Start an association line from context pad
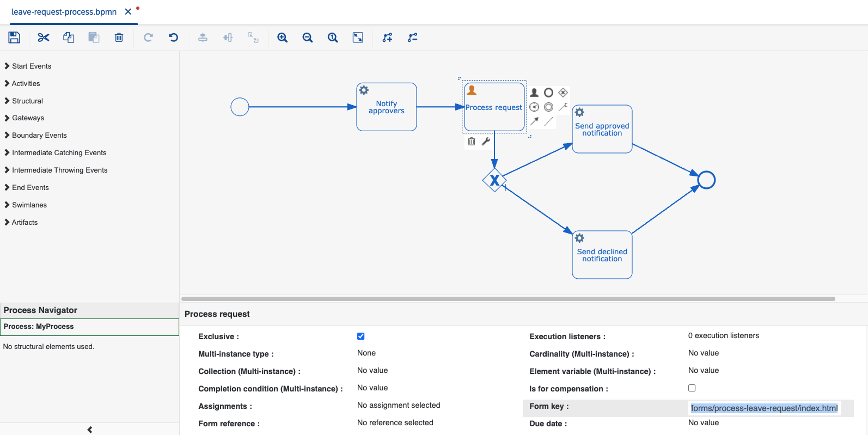 pos(549,121)
